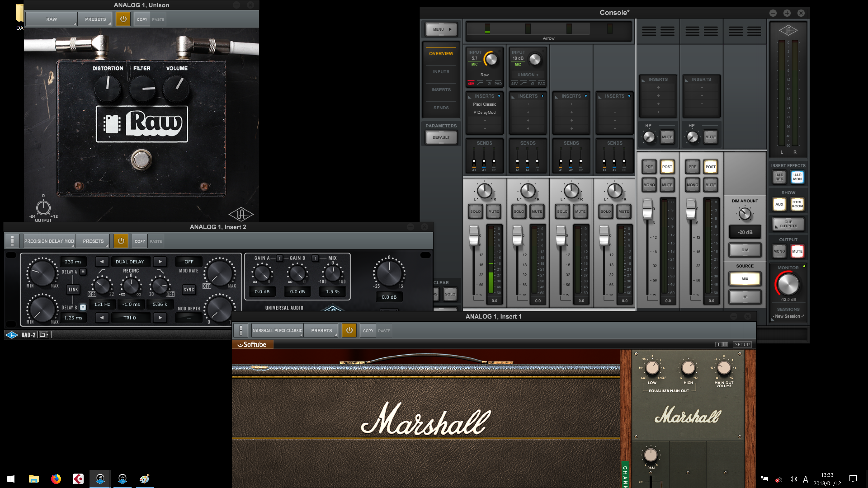The image size is (868, 488).
Task: Toggle 48V phantom power on channel 1
Action: 471,84
